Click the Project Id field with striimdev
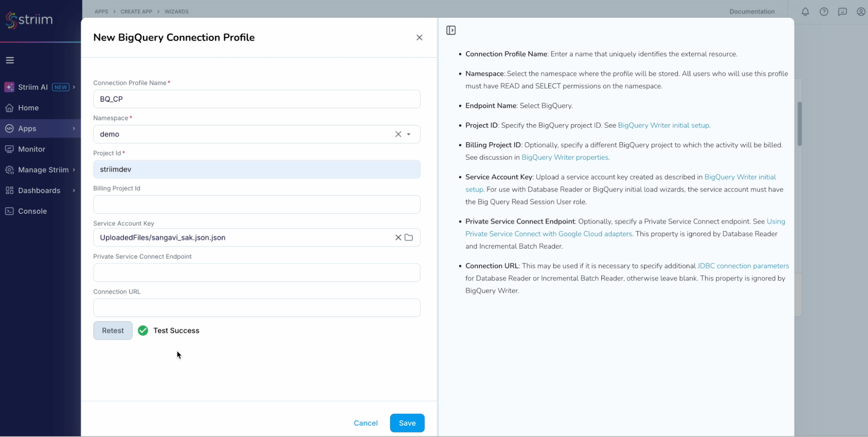 pos(257,169)
